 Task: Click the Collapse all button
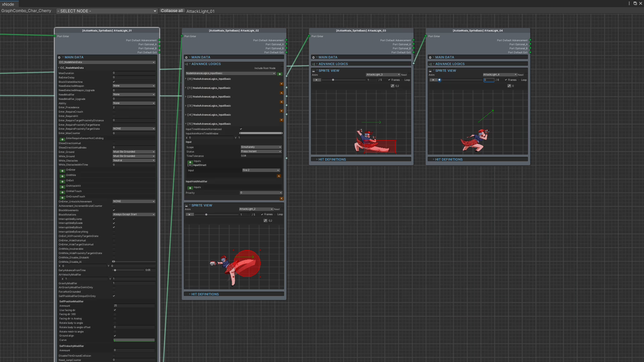pos(172,11)
